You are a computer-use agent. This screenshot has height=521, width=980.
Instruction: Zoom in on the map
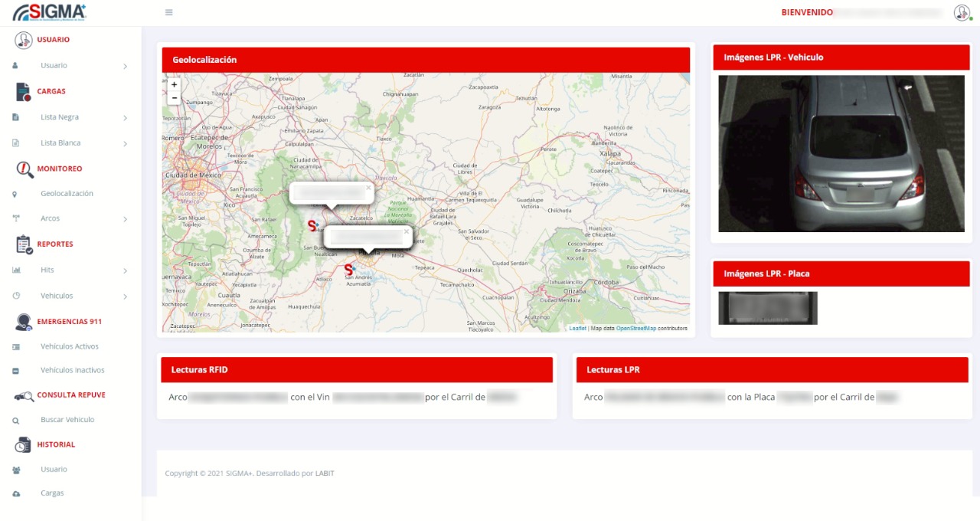point(174,85)
